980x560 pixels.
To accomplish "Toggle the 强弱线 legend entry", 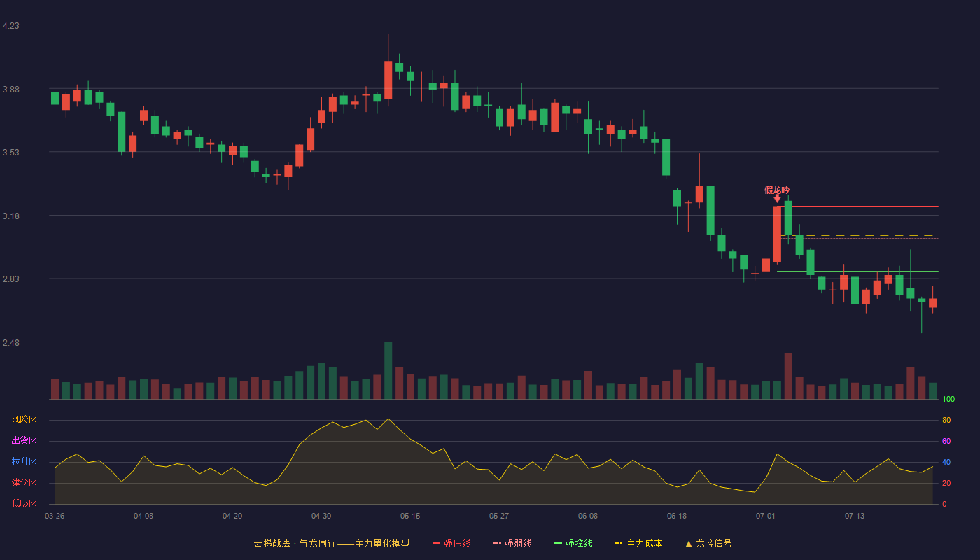I will point(512,543).
